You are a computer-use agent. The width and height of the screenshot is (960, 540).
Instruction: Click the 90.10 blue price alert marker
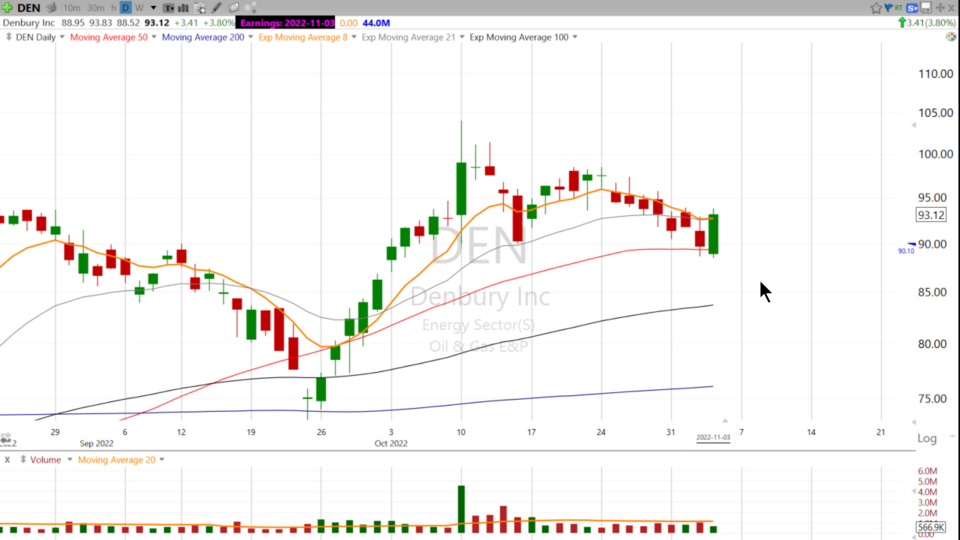(907, 249)
